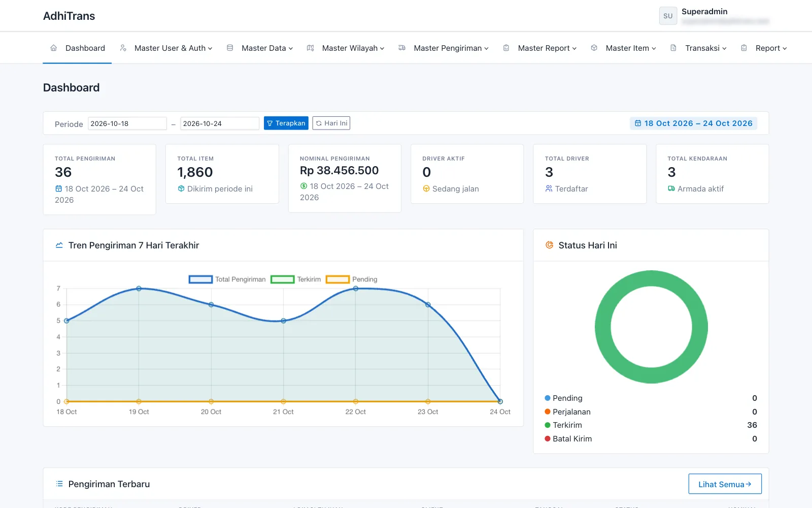The width and height of the screenshot is (812, 508).
Task: Focus the end date field 2026-10-24
Action: click(x=220, y=123)
